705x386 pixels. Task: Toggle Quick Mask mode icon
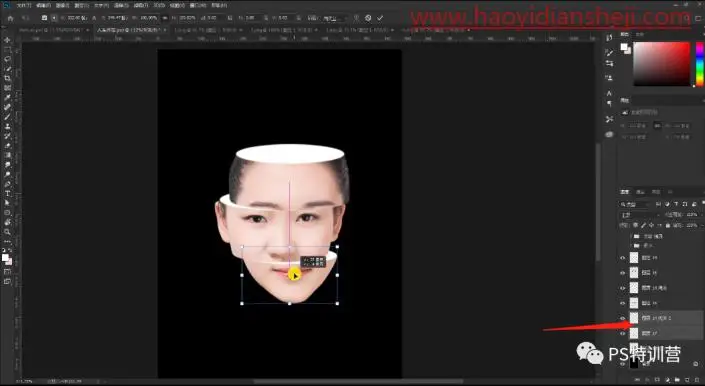tap(7, 272)
